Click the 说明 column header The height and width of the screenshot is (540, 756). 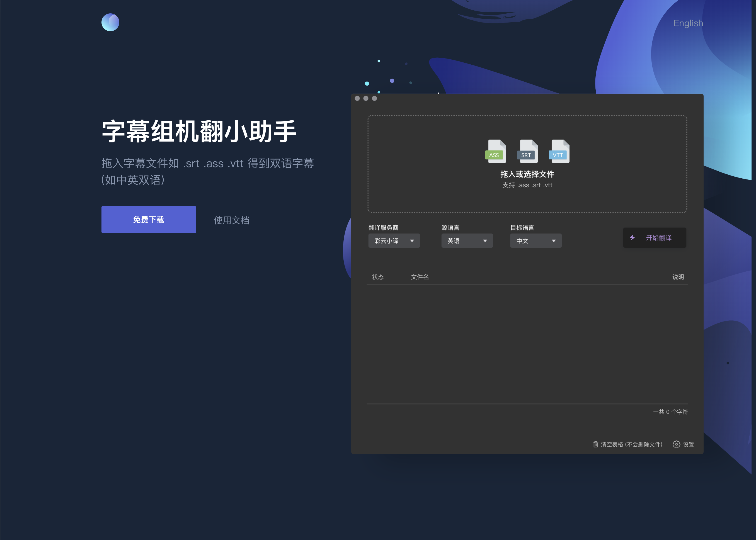tap(678, 277)
